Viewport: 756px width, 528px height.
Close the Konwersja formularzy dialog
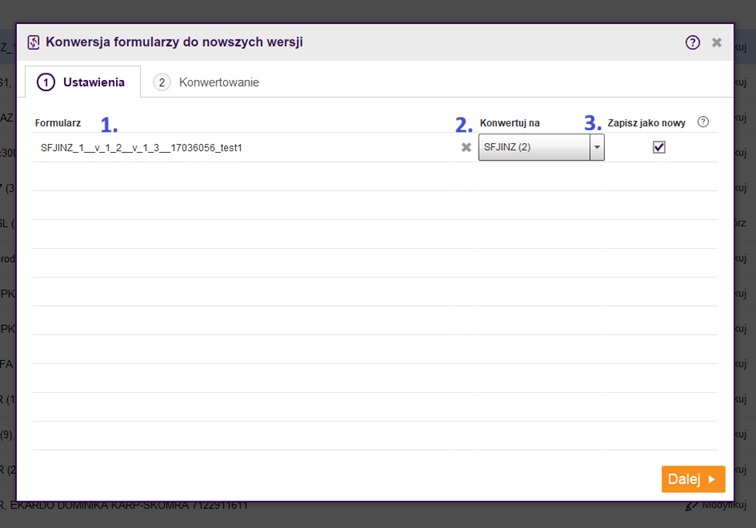click(x=716, y=42)
